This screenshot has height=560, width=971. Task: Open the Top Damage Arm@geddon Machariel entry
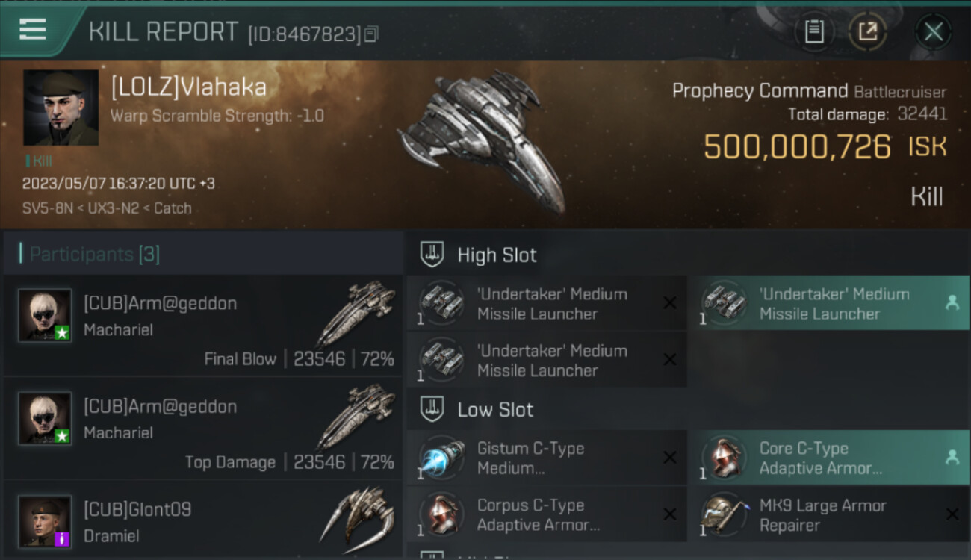pyautogui.click(x=203, y=429)
